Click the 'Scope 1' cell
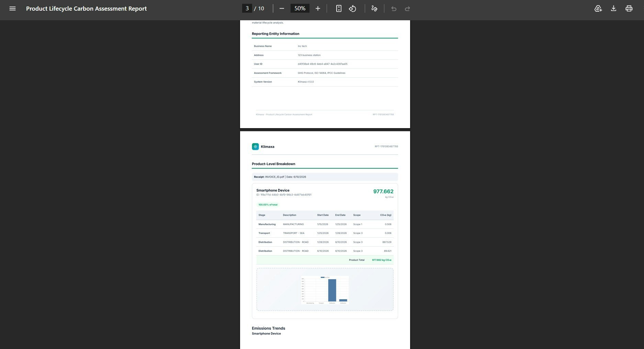644x349 pixels. coord(358,224)
